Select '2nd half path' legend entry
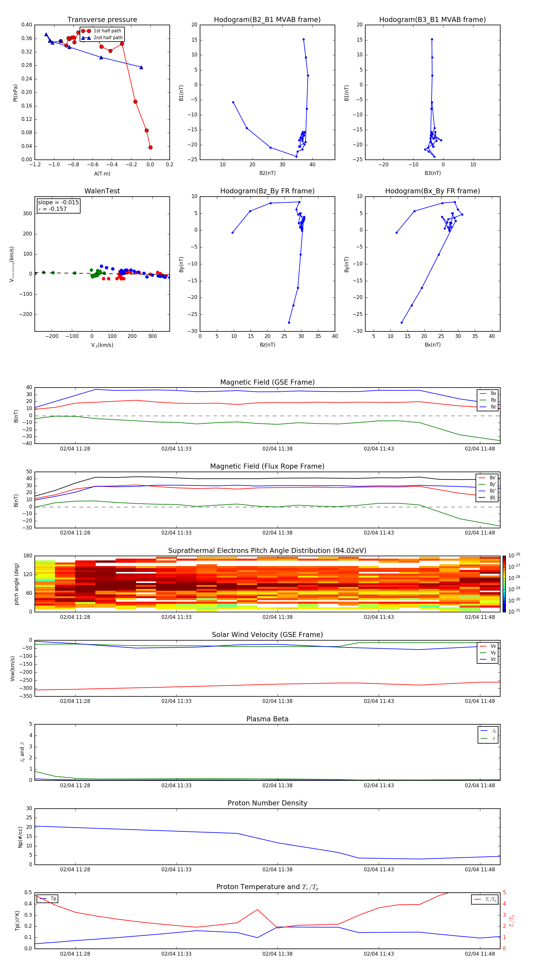535x980 pixels. pyautogui.click(x=102, y=38)
